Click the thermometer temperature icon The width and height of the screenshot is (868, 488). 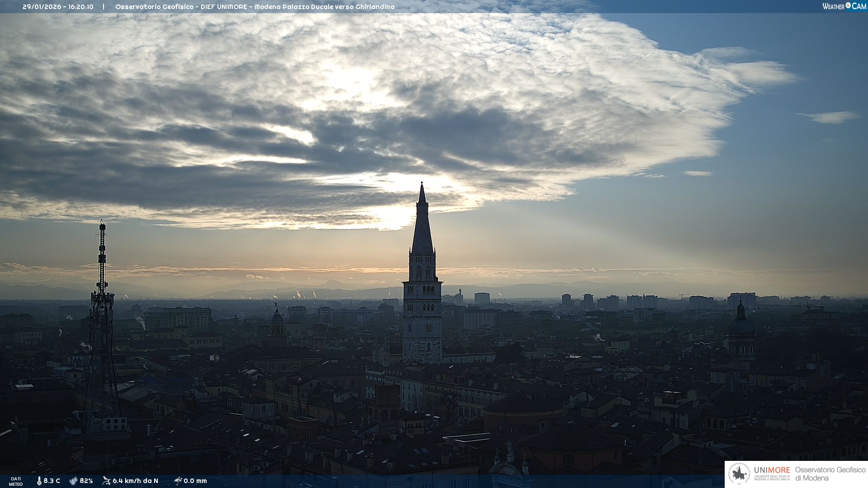pos(39,481)
